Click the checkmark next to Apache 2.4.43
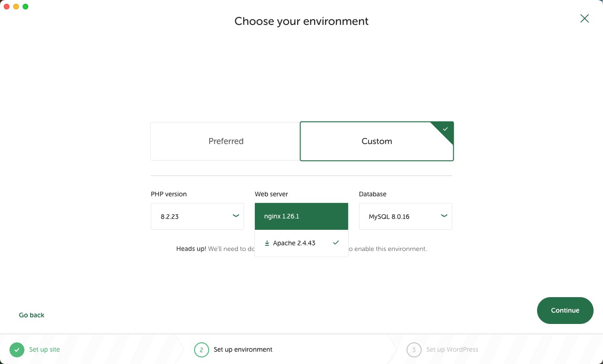 (336, 243)
